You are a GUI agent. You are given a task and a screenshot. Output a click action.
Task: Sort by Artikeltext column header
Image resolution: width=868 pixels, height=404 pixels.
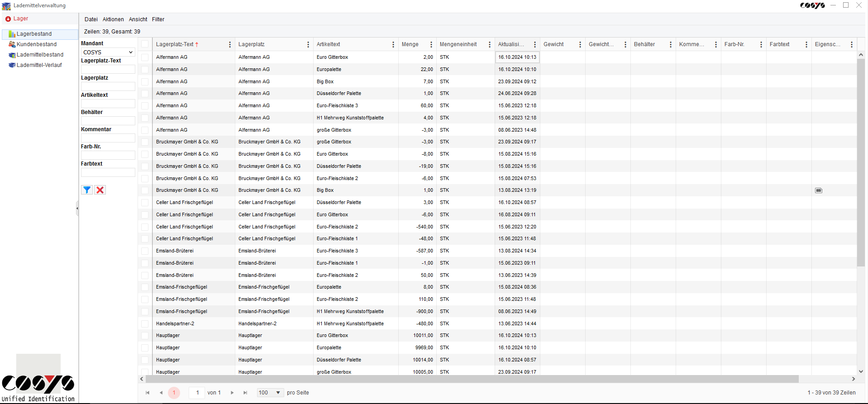(329, 44)
